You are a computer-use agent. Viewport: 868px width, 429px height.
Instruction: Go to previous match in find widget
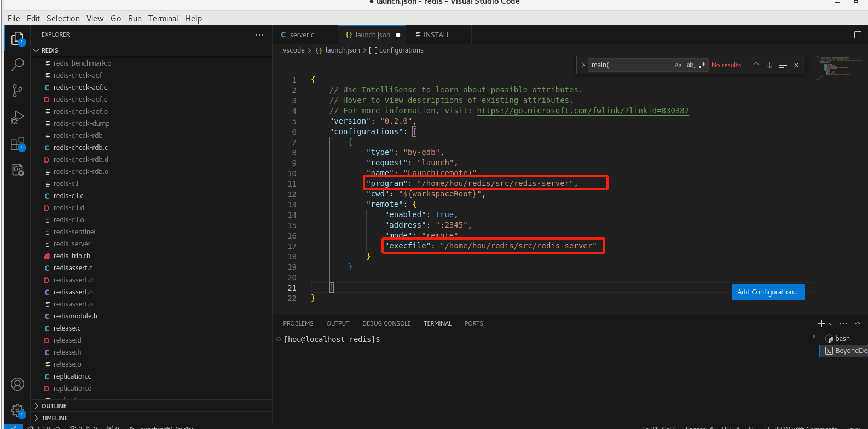tap(756, 65)
